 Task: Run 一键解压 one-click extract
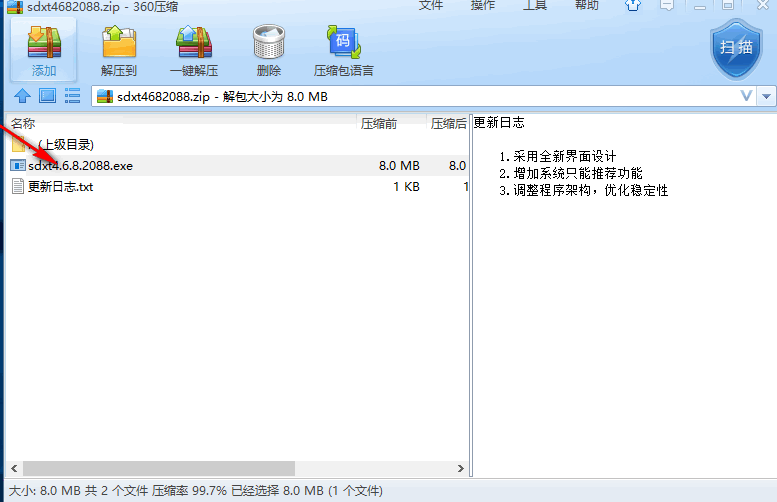point(194,50)
